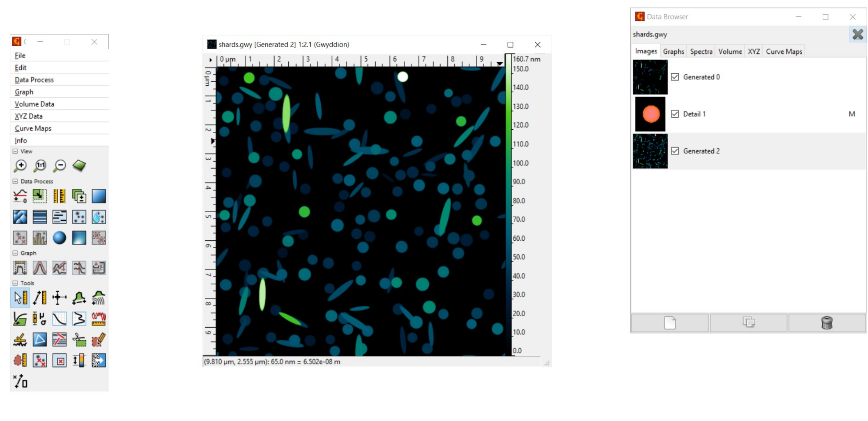Select the Detail 1 thumbnail
The width and height of the screenshot is (868, 421).
point(650,114)
